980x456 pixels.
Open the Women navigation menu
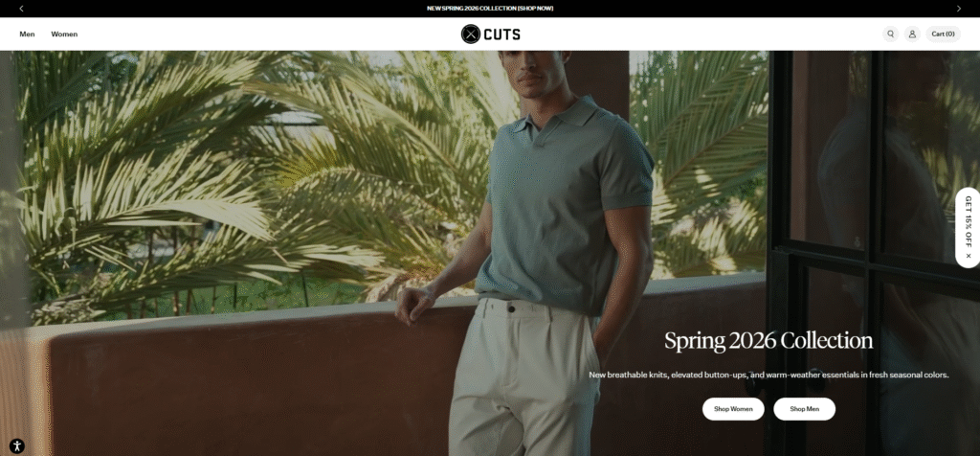tap(64, 34)
